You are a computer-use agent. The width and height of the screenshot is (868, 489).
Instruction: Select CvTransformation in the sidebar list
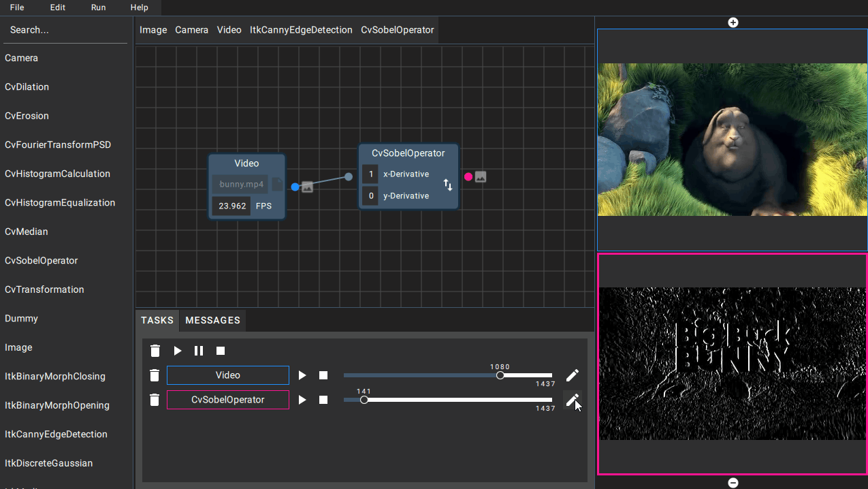coord(45,289)
